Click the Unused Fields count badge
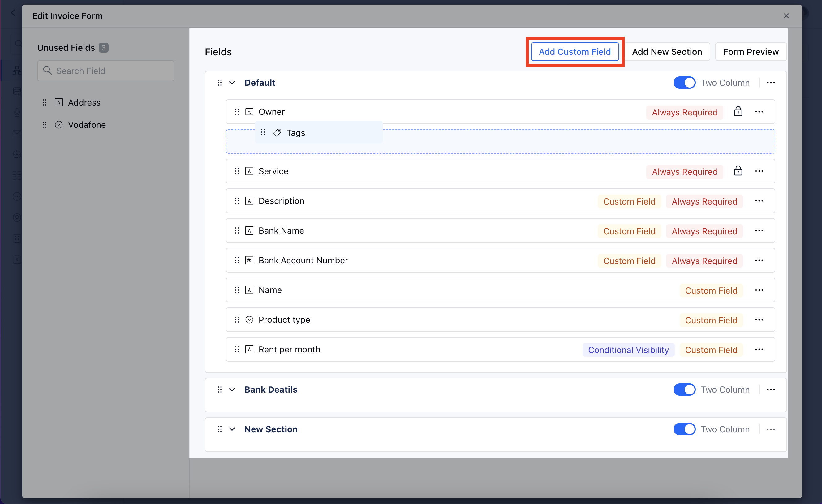Screen dimensions: 822x504 click(103, 48)
